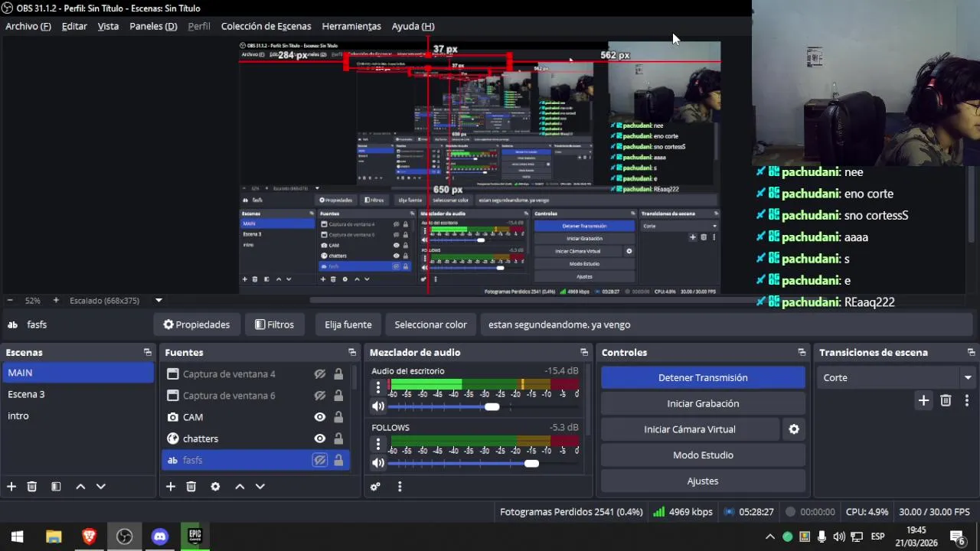Open Discord from taskbar
The height and width of the screenshot is (551, 980).
(160, 536)
